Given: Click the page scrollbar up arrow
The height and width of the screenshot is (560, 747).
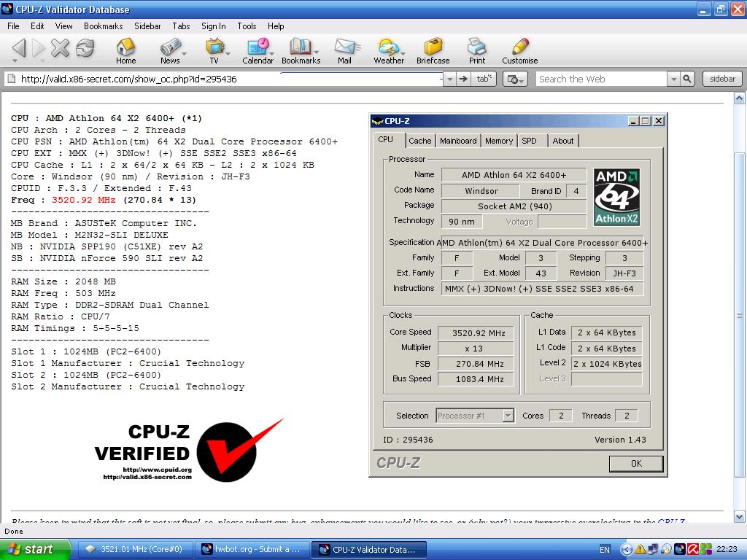Looking at the screenshot, I should (x=739, y=98).
